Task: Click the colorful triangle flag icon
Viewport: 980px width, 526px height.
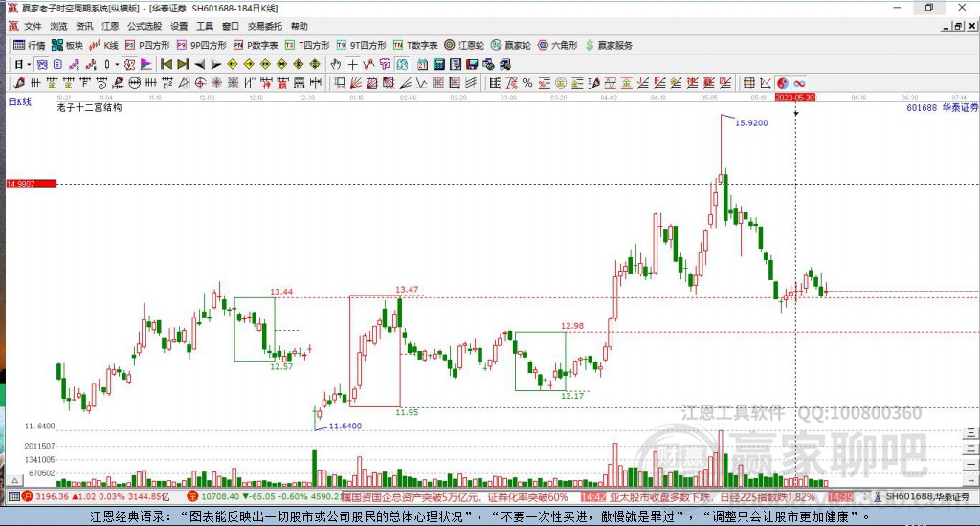Action: click(x=146, y=64)
